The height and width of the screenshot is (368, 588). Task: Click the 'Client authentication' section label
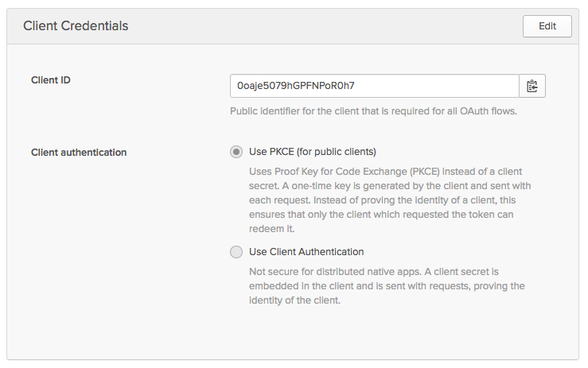coord(79,153)
